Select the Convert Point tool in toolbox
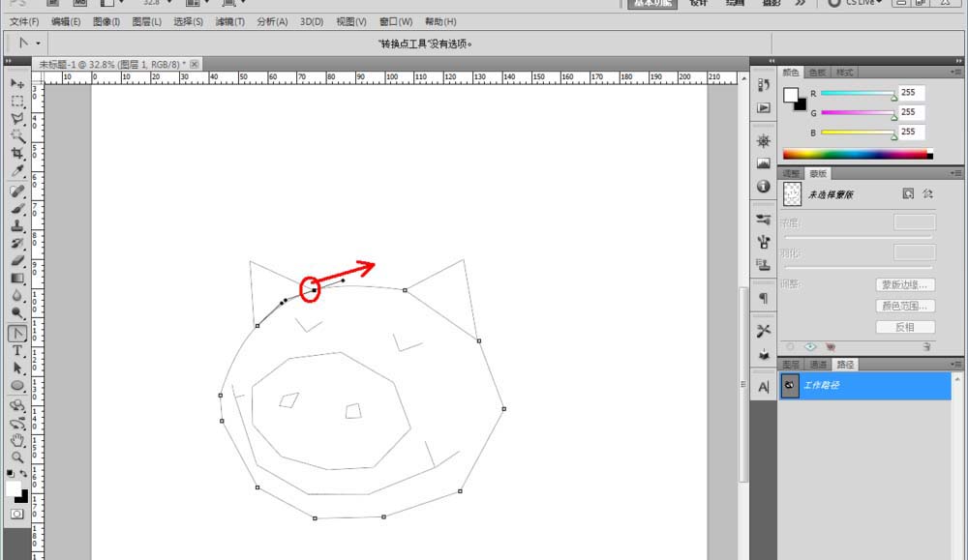Screen dimensions: 968x560 [x=17, y=333]
